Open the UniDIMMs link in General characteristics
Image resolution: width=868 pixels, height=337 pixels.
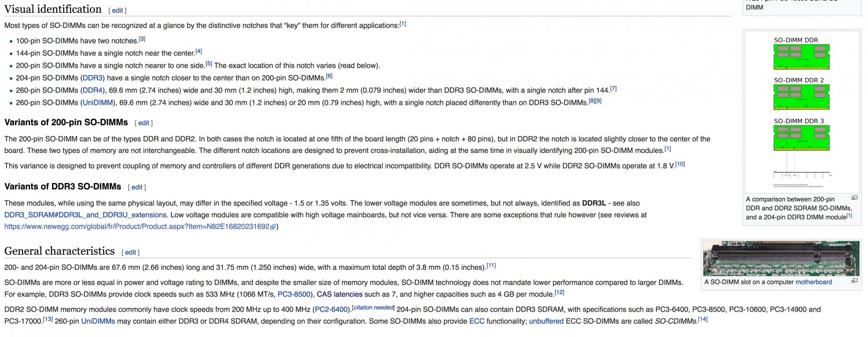coord(98,321)
